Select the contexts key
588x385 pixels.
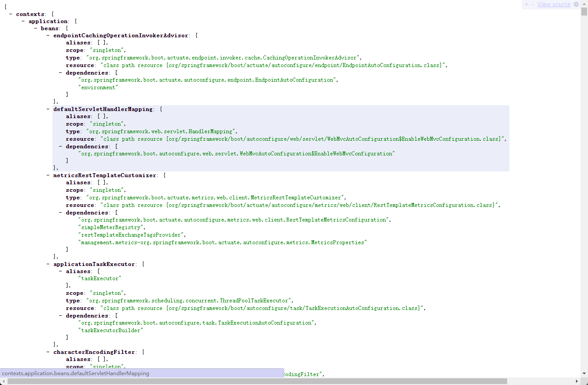tap(30, 14)
